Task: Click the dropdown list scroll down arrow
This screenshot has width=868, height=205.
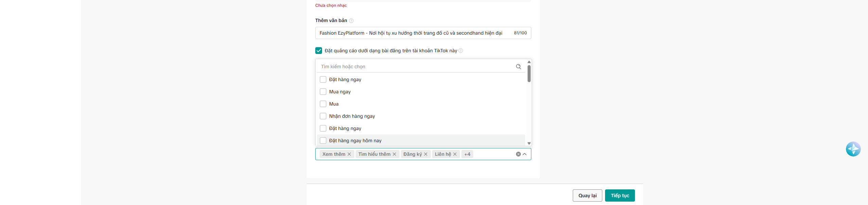Action: click(529, 144)
